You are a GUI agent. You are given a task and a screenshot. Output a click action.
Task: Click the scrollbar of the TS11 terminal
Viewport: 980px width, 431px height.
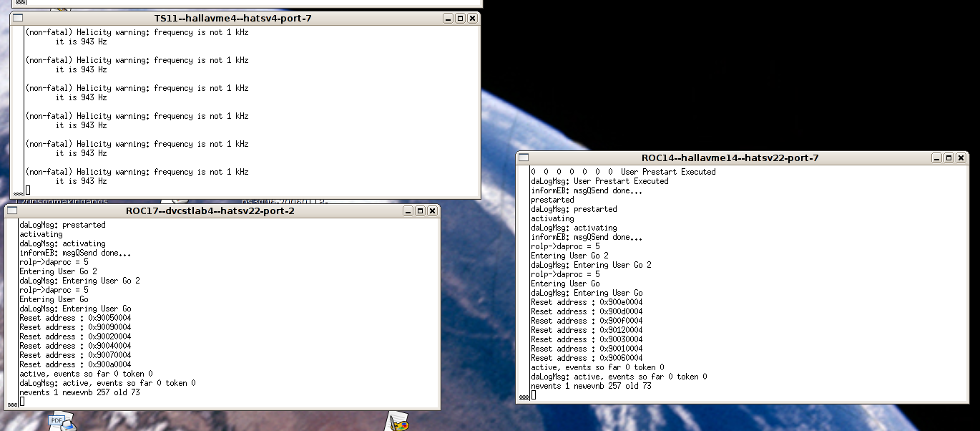pos(18,111)
